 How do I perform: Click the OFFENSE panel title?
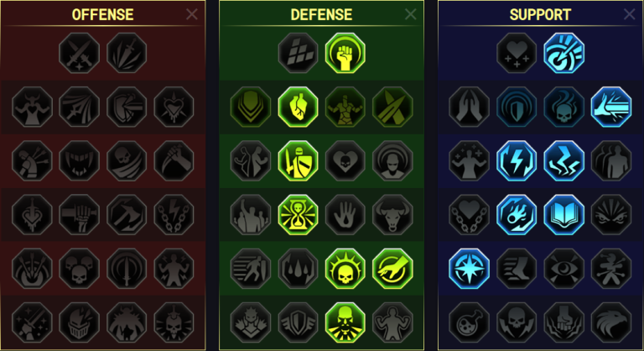(102, 15)
